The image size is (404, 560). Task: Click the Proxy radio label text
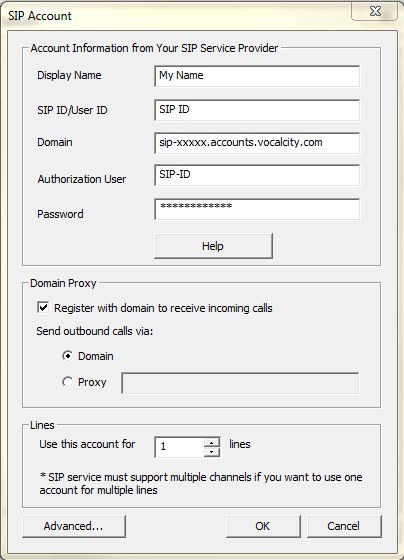[92, 382]
